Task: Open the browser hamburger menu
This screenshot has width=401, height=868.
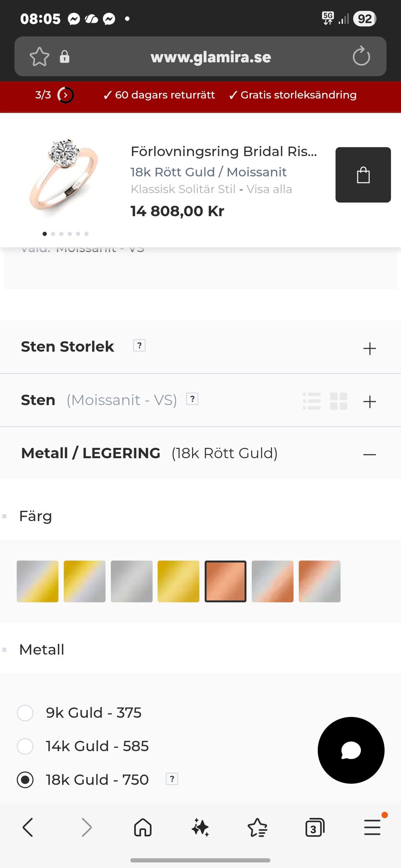Action: (372, 828)
